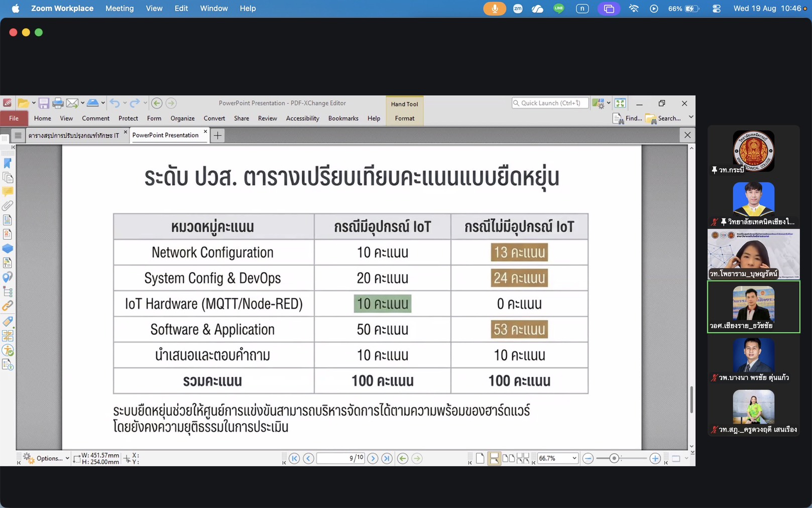
Task: Expand the Redo history dropdown arrow
Action: coord(145,103)
